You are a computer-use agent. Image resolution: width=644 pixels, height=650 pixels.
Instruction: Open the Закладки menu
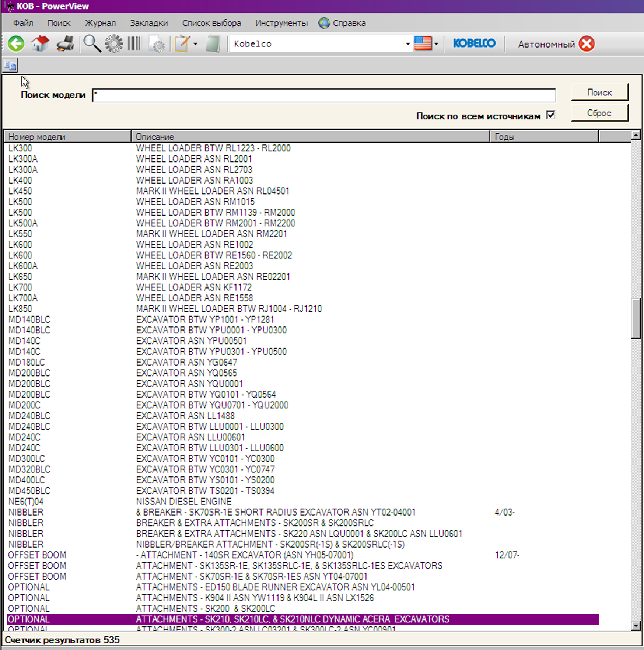click(x=149, y=23)
